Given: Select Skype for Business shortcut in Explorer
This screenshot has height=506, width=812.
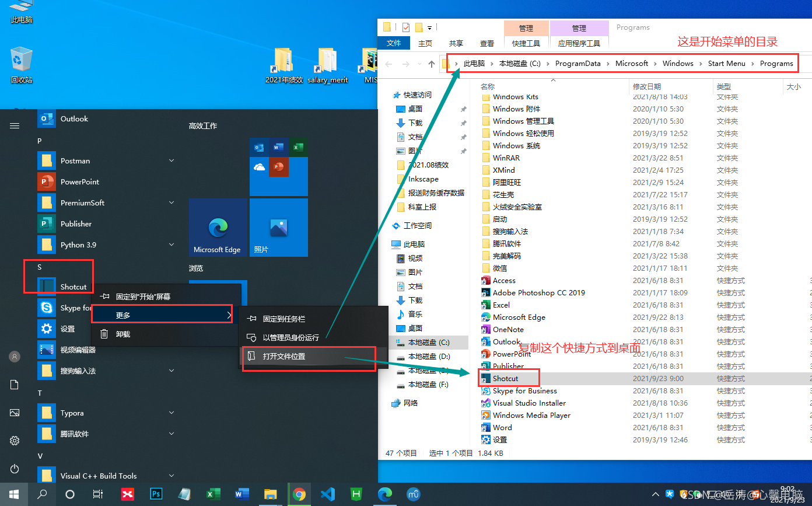Looking at the screenshot, I should (524, 390).
